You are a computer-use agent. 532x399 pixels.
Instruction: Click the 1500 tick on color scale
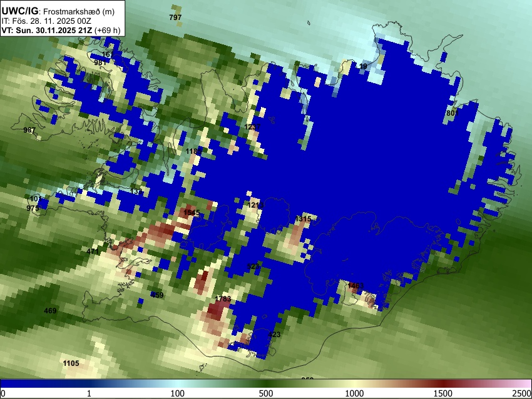coord(443,393)
